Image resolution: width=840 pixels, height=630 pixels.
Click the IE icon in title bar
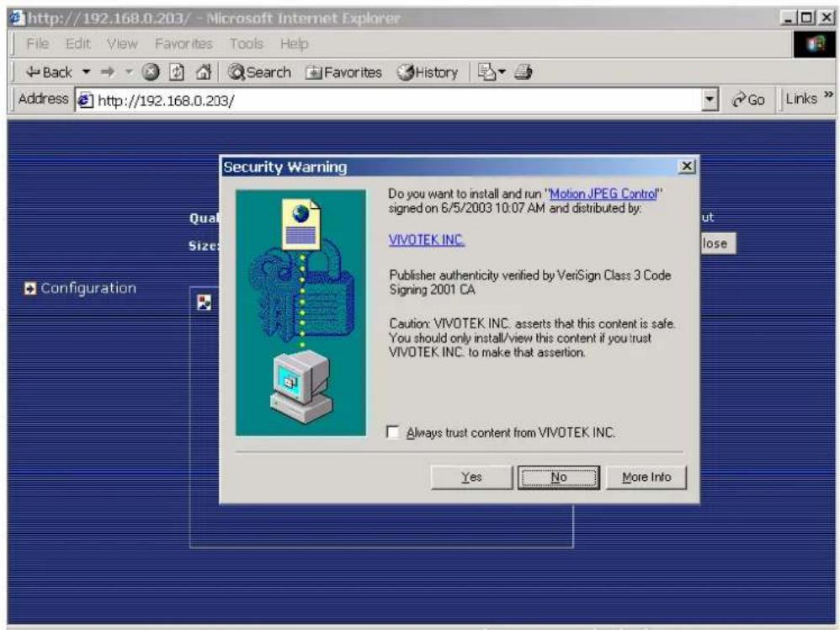click(x=17, y=19)
